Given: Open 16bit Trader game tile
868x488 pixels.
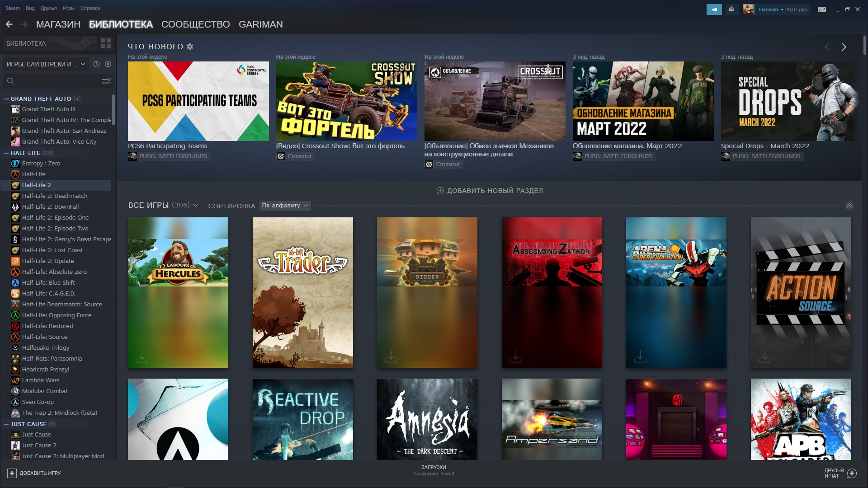Looking at the screenshot, I should pyautogui.click(x=303, y=292).
